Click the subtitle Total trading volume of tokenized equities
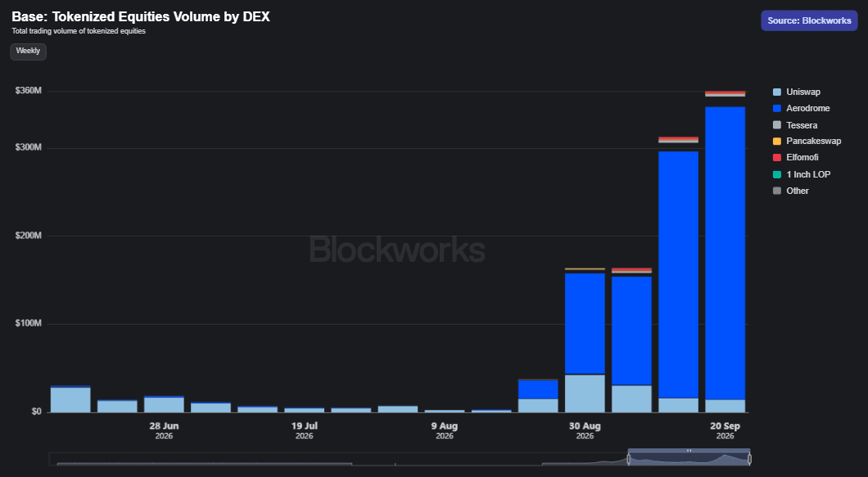 click(79, 31)
